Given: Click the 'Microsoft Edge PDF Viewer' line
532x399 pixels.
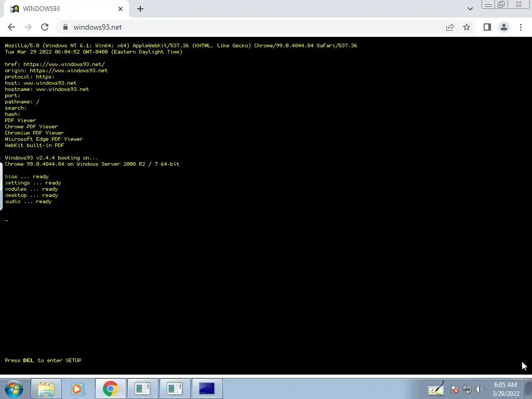Looking at the screenshot, I should click(x=44, y=139).
